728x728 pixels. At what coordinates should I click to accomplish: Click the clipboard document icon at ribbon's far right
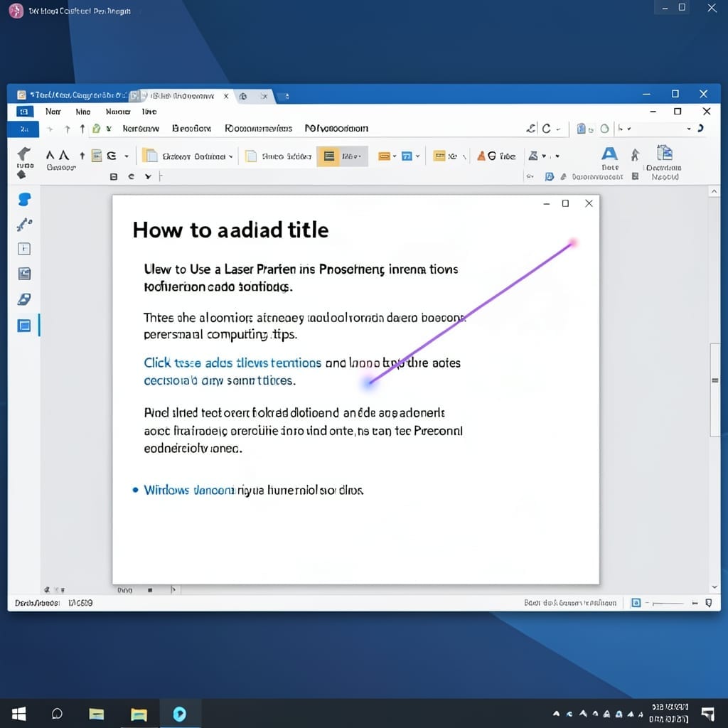[665, 153]
